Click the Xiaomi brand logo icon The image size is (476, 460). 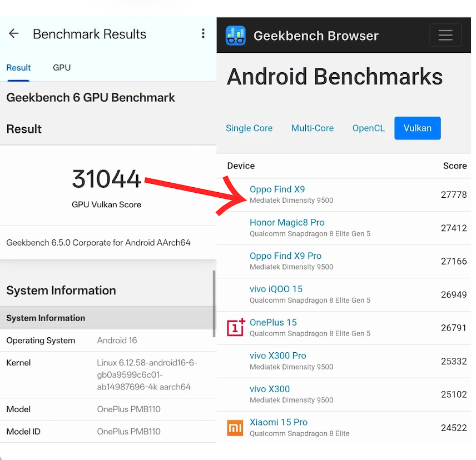click(235, 428)
